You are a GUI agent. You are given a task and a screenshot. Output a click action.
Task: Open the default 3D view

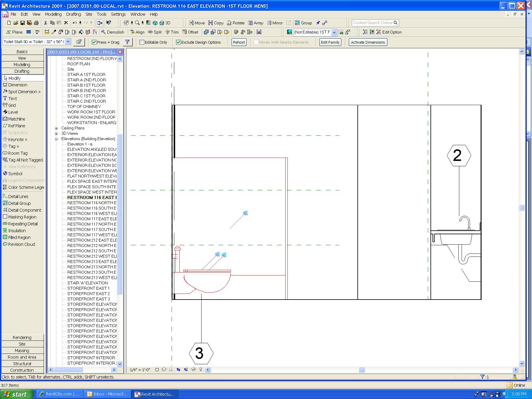coord(165,23)
